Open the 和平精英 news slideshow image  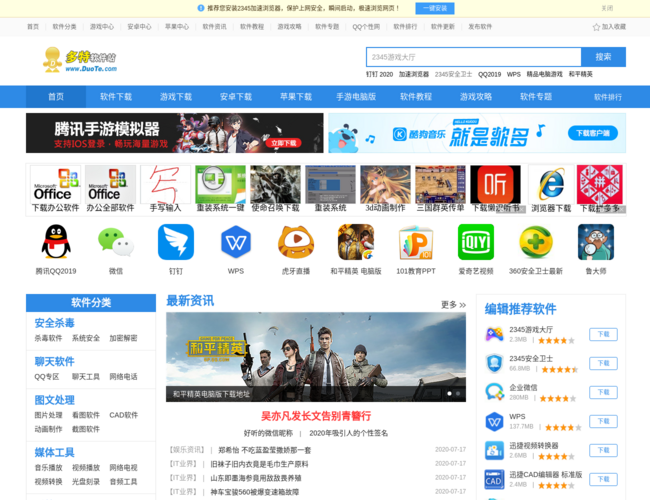316,357
